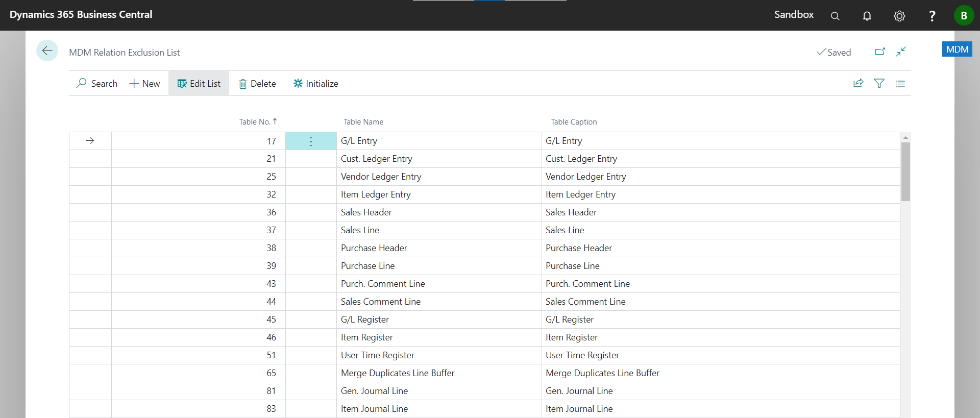Select the row arrow for table 17
Screen dimensions: 980x418
click(90, 141)
